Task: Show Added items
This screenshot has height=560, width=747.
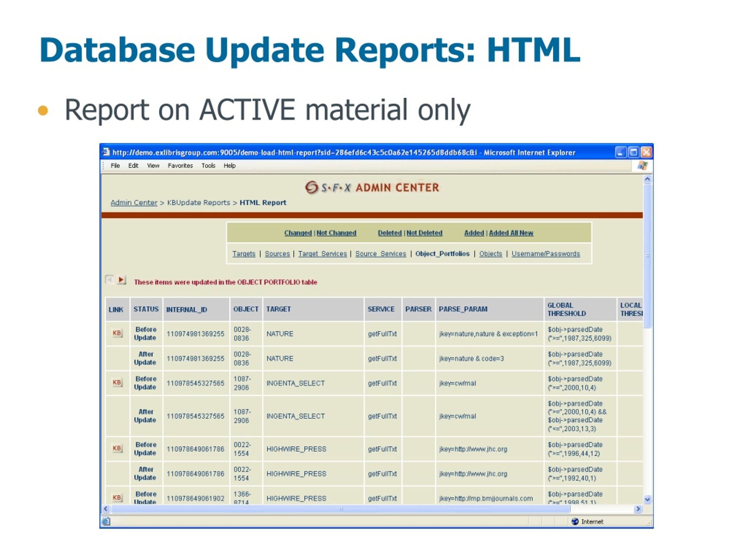Action: [474, 233]
